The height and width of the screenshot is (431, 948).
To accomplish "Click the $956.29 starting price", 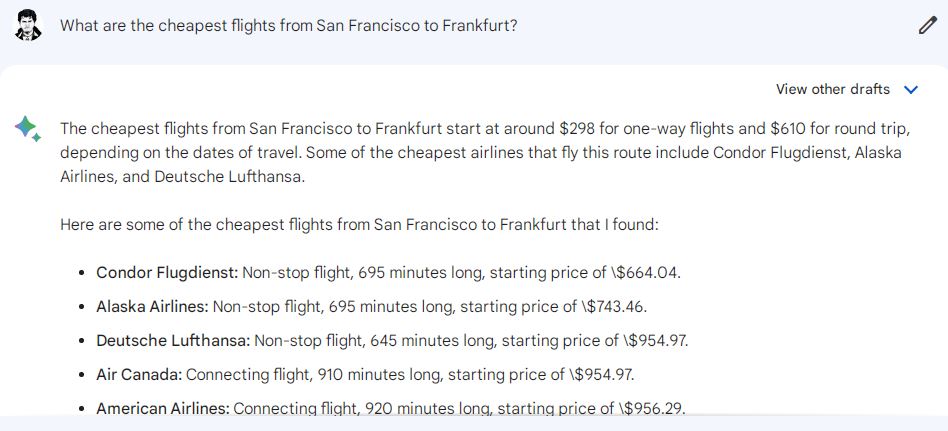I will coord(652,409).
